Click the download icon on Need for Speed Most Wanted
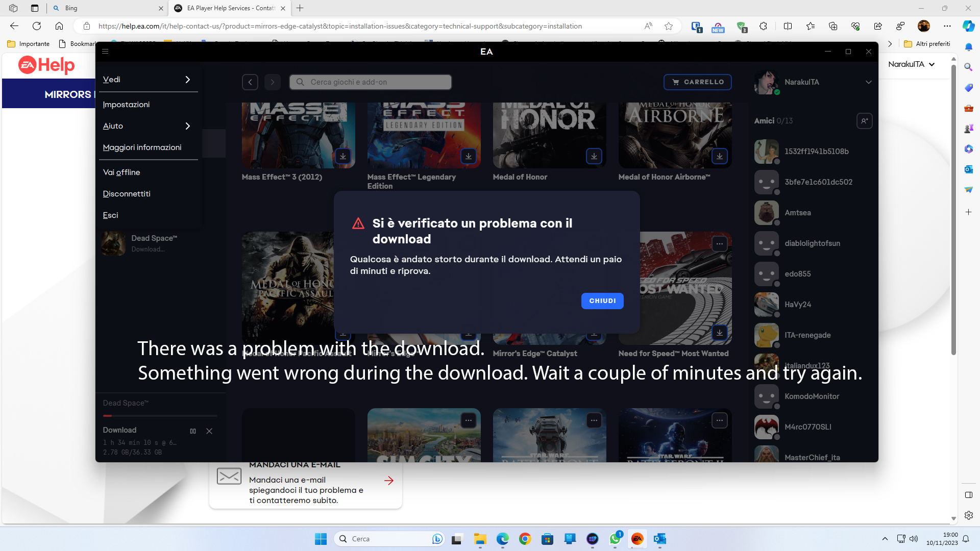The width and height of the screenshot is (980, 551). pyautogui.click(x=720, y=333)
